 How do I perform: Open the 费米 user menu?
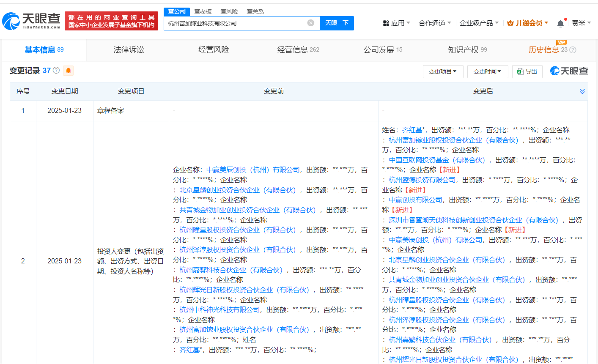[x=581, y=23]
